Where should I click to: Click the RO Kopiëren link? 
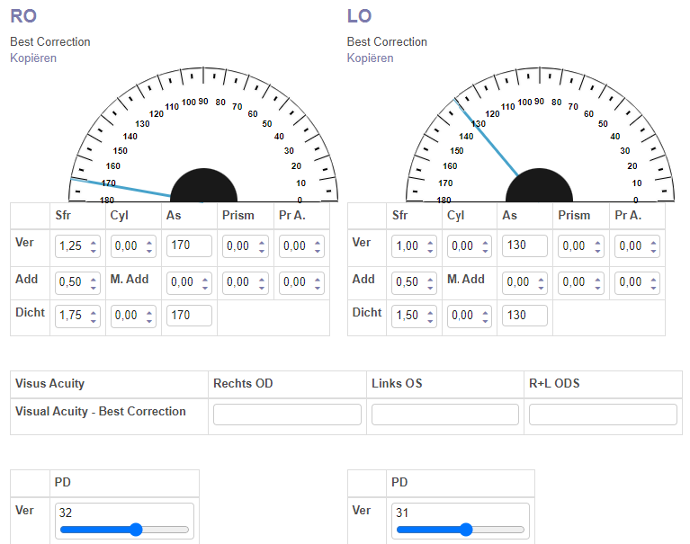point(33,58)
